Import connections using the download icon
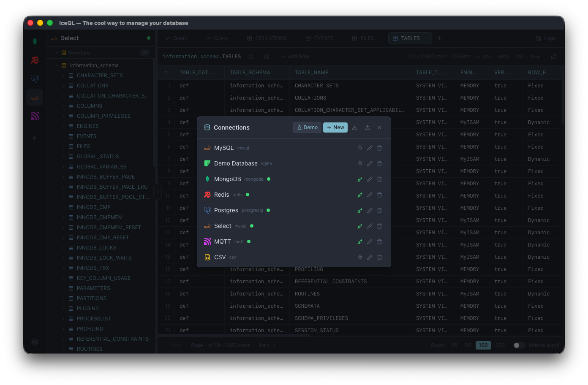588x385 pixels. click(x=355, y=127)
